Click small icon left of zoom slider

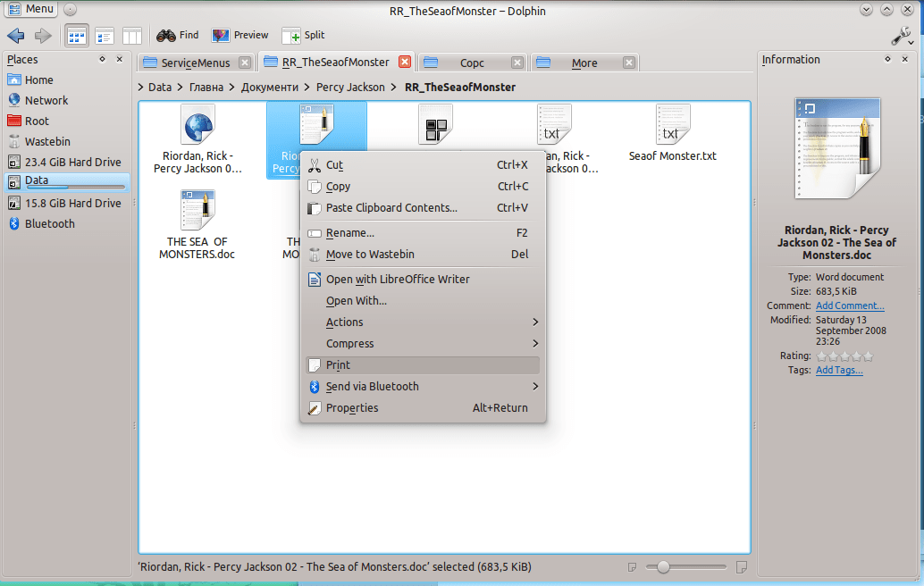pos(633,567)
